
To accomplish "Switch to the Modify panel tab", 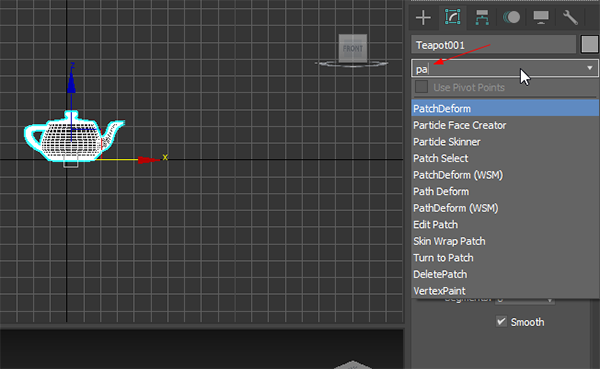I will coord(452,18).
